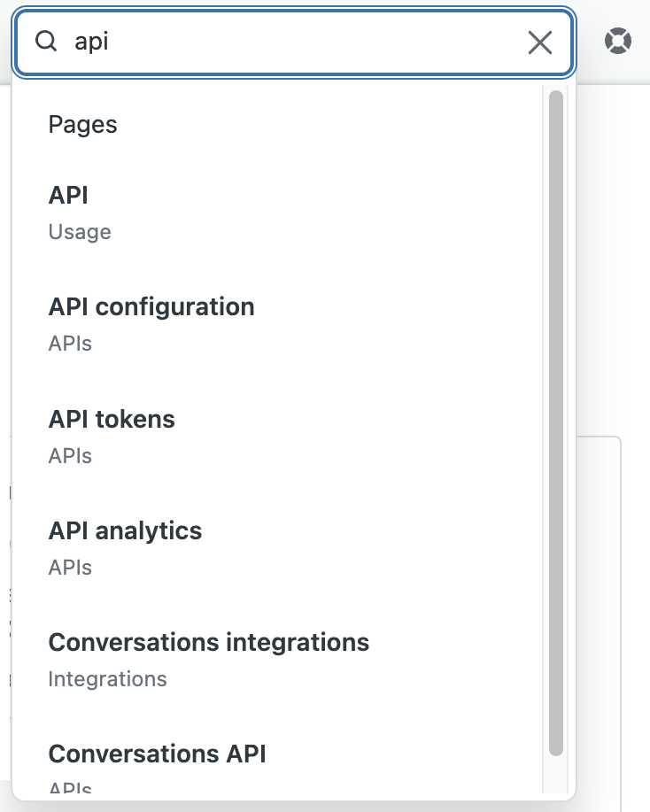Click "APIs" category beneath API configuration
This screenshot has width=650, height=812.
pos(70,344)
